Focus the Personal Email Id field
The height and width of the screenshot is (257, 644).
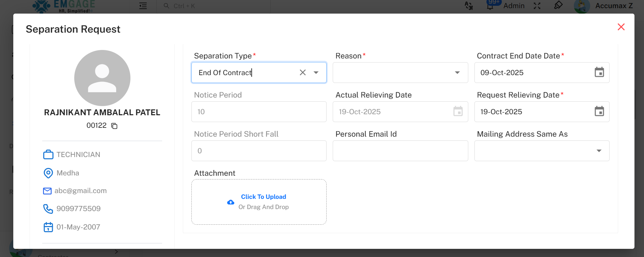click(400, 151)
